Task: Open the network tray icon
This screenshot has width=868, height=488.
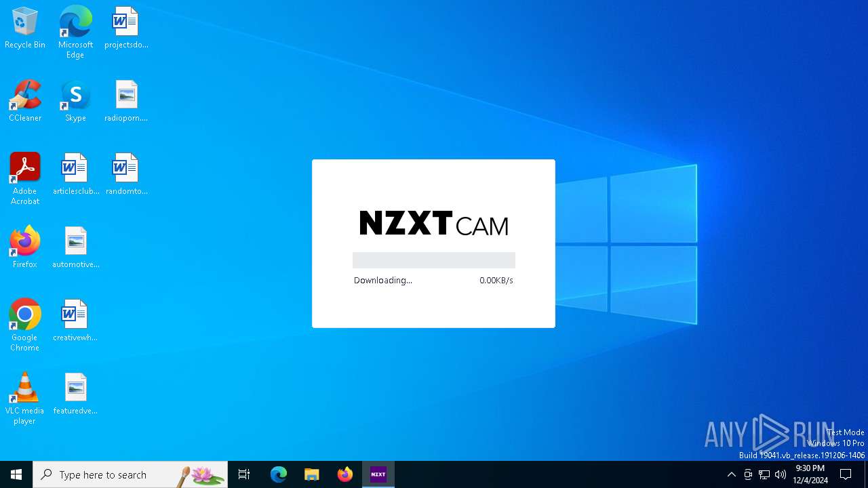Action: 764,474
